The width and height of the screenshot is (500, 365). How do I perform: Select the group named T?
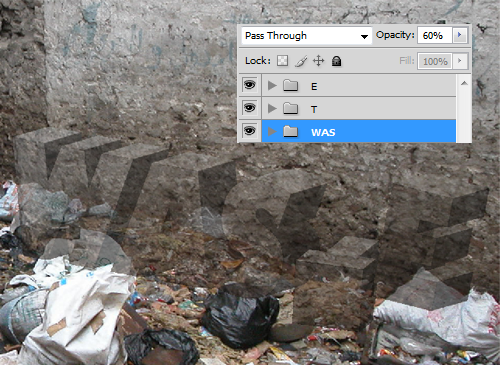tap(359, 108)
